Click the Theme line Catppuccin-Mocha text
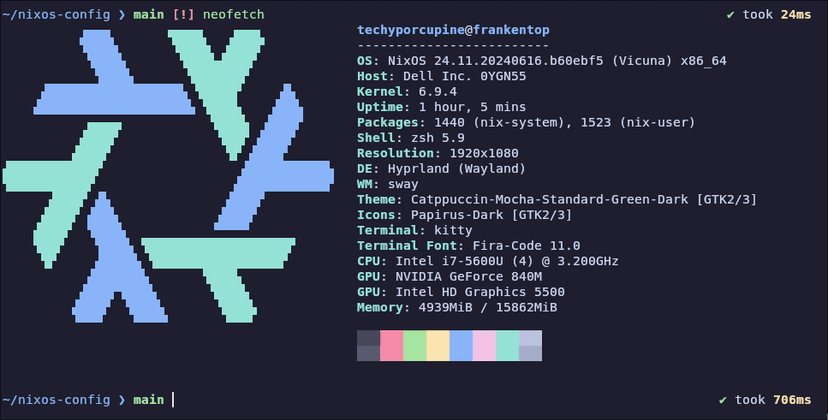 pyautogui.click(x=557, y=200)
